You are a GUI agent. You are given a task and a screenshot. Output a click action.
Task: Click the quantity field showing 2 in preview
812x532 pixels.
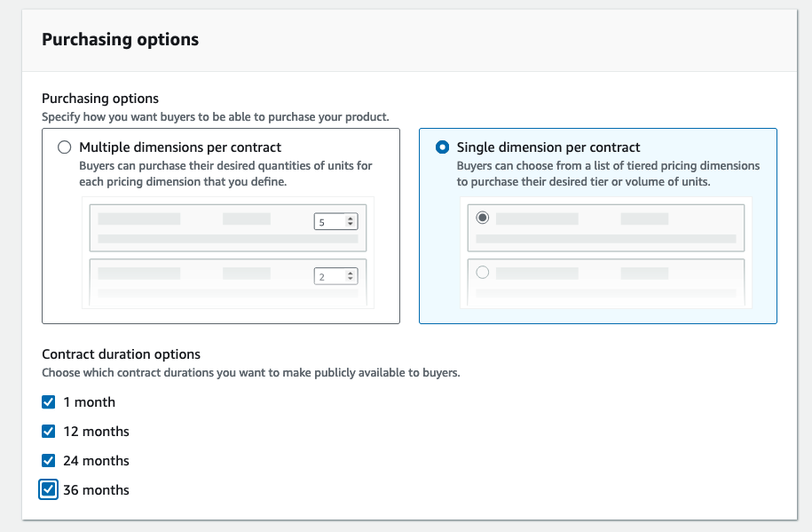pyautogui.click(x=328, y=277)
